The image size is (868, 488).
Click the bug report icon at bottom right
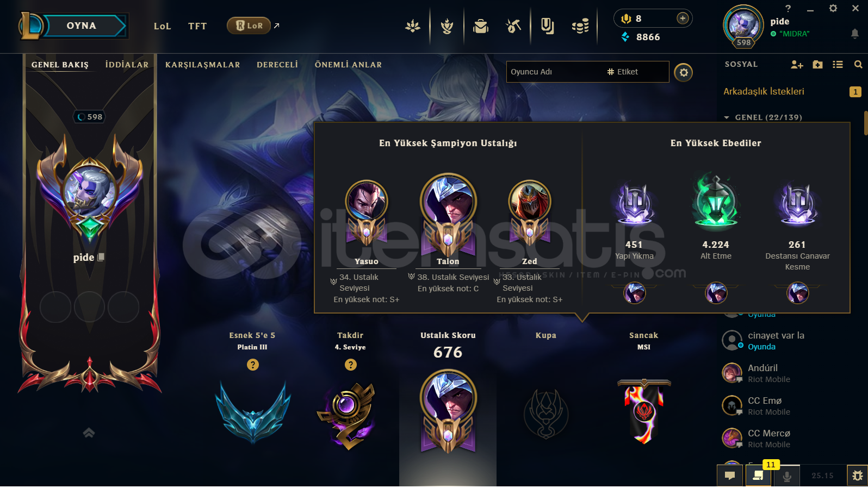(858, 476)
